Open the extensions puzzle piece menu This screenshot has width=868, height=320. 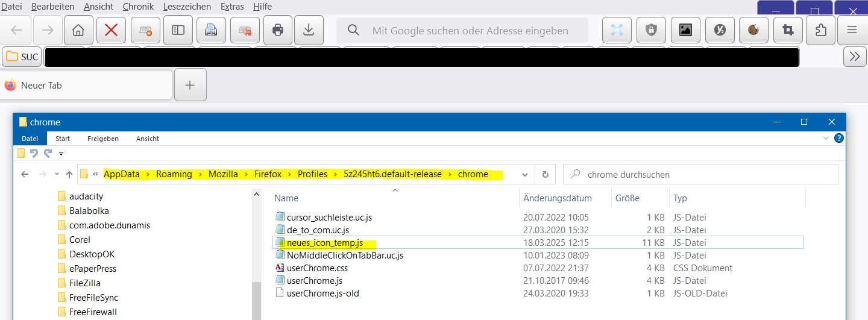coord(820,30)
